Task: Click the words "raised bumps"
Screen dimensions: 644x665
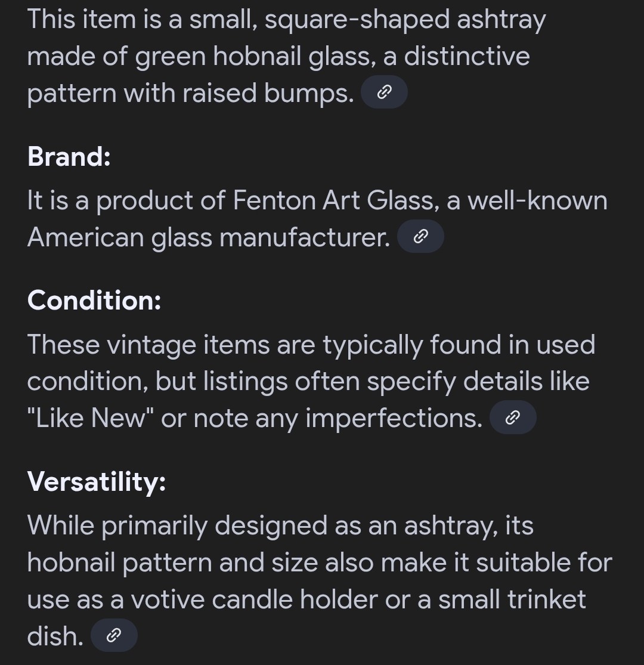Action: tap(268, 94)
